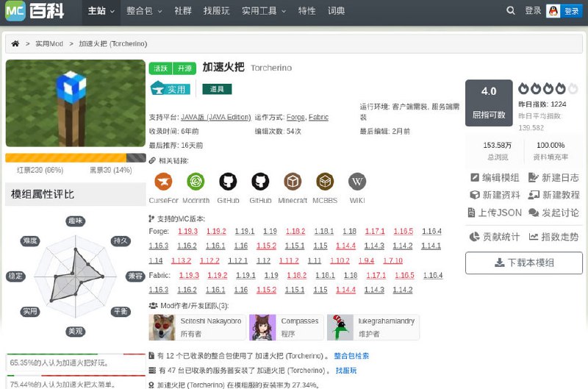This screenshot has width=588, height=389.
Task: Go to home via house icon
Action: pos(15,43)
